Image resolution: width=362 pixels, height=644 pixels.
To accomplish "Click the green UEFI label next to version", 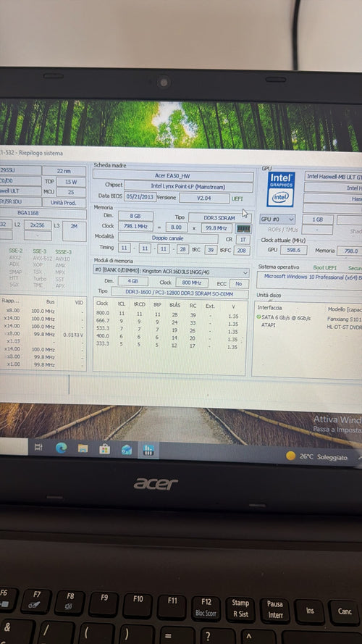I will point(237,198).
